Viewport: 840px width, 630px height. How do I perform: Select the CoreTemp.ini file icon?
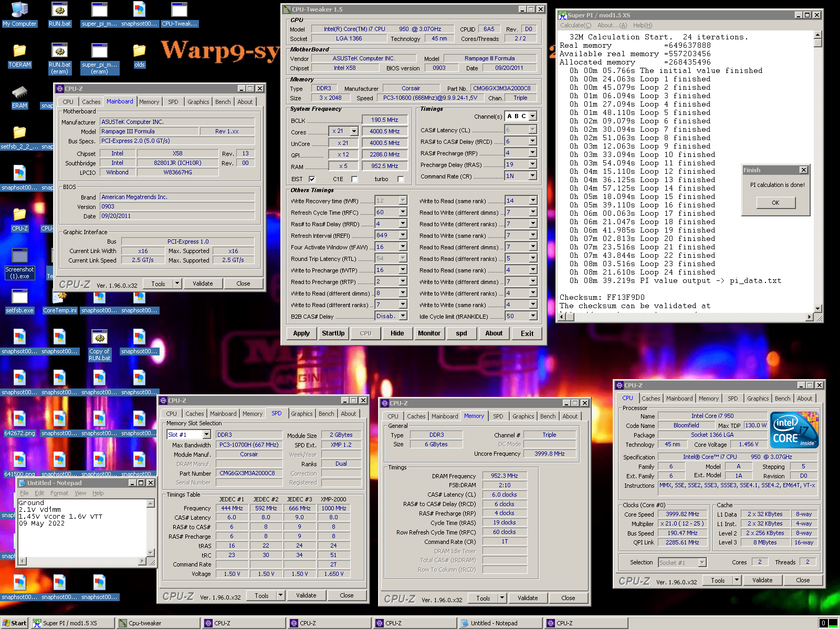point(60,301)
